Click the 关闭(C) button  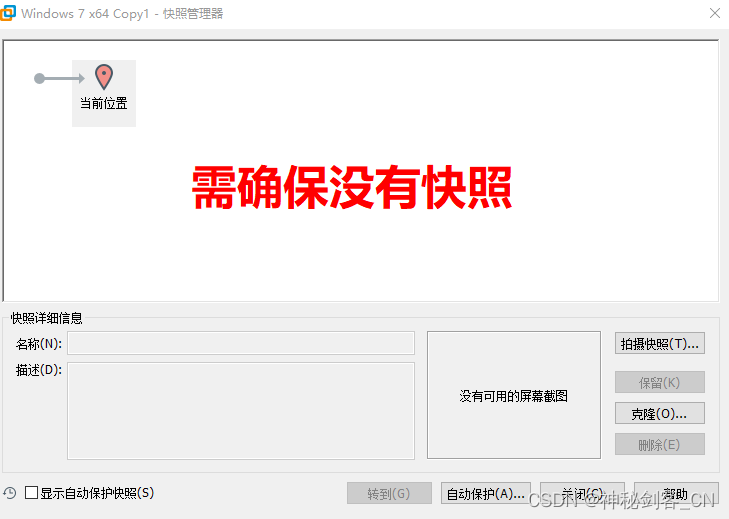tap(582, 493)
